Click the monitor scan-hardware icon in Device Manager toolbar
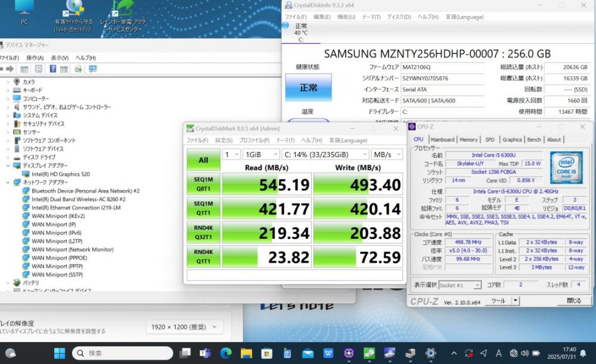 (93, 69)
